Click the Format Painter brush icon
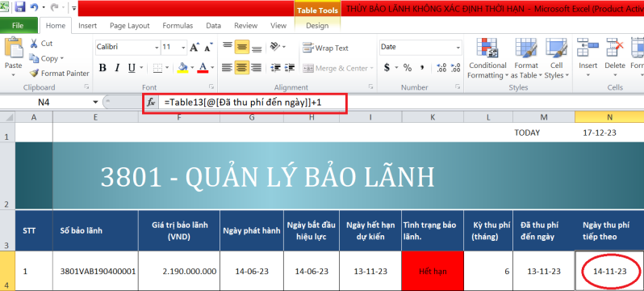Viewport: 644px width, 291px height. point(34,74)
